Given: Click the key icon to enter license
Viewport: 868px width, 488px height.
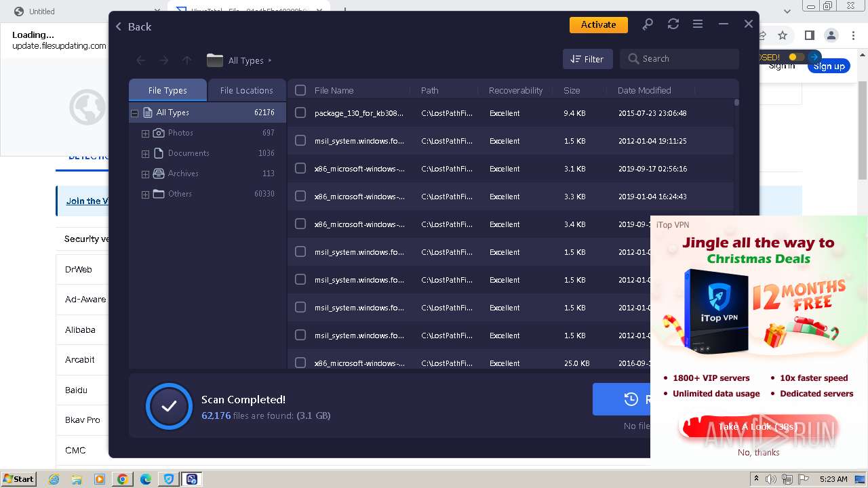Looking at the screenshot, I should (648, 24).
